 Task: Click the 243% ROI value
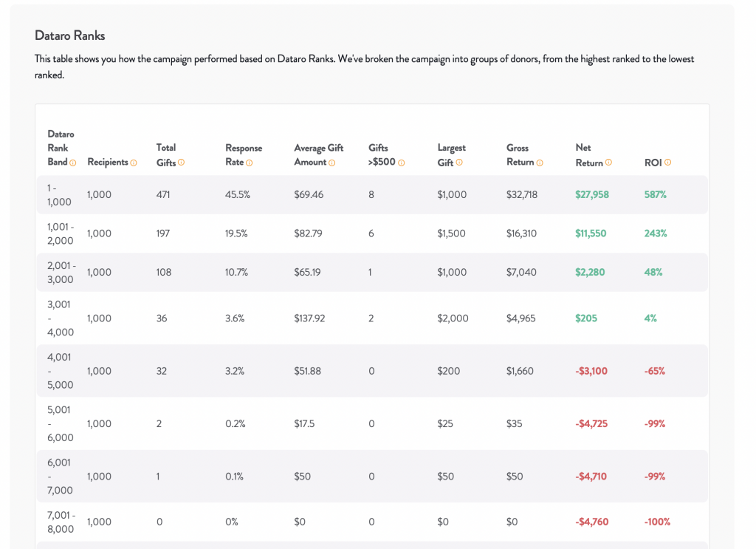656,233
